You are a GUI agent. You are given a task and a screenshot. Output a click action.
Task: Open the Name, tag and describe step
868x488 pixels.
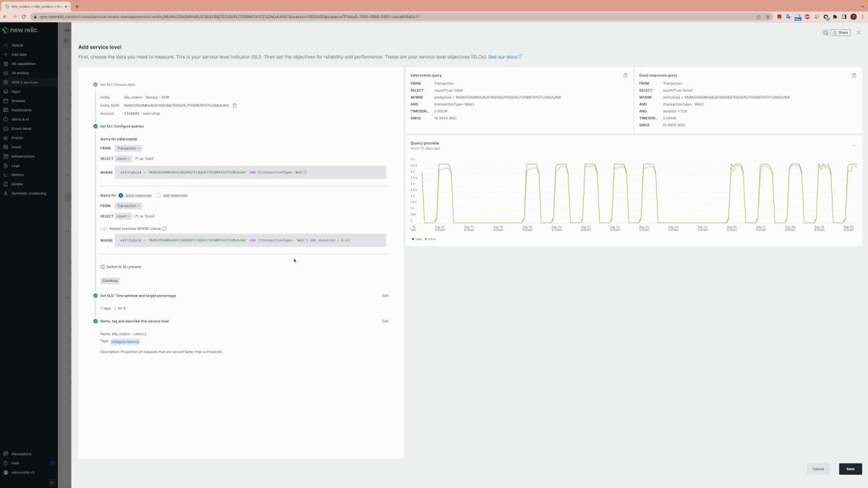pos(134,321)
